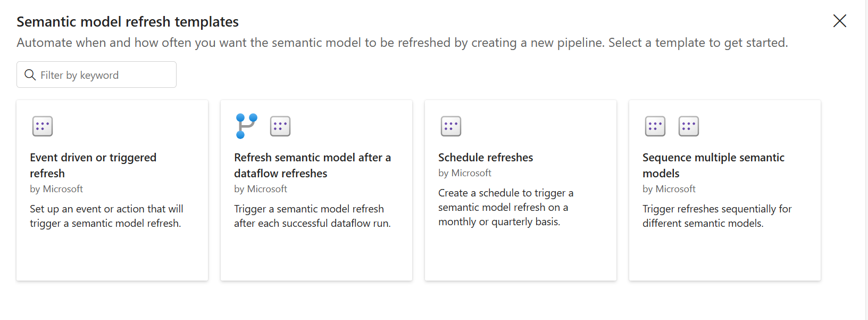Click first semantic model icon on Sequence card
The width and height of the screenshot is (868, 320).
coord(655,126)
